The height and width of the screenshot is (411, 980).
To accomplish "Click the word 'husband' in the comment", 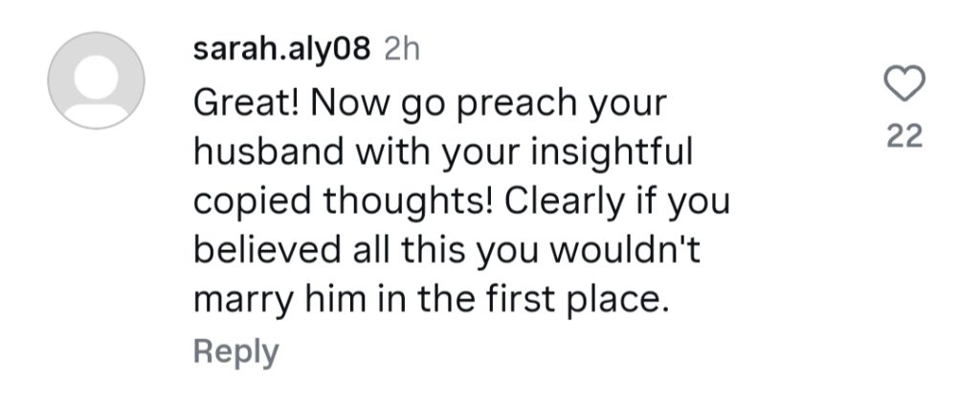I will click(268, 151).
